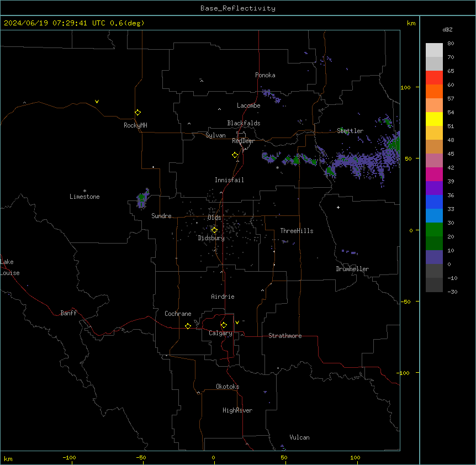Click the ThreeHills label
This screenshot has height=465, width=476.
tap(297, 231)
